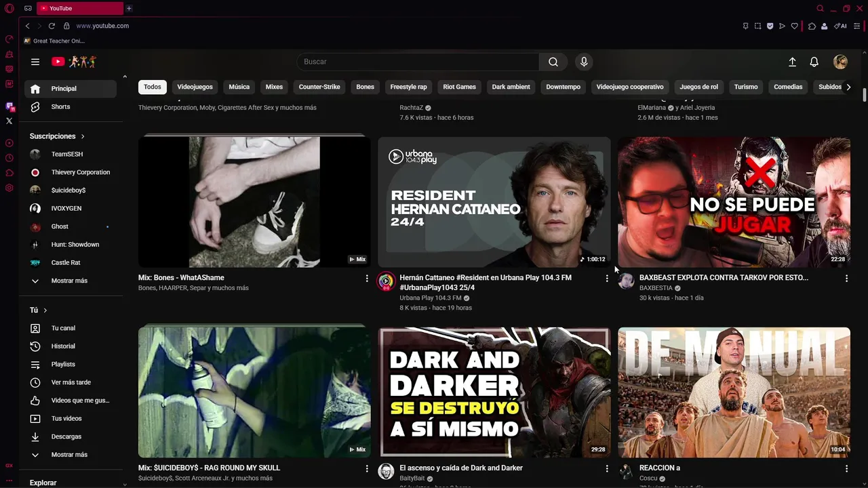This screenshot has width=868, height=488.
Task: Open the Suscripciones section header
Action: [57, 136]
